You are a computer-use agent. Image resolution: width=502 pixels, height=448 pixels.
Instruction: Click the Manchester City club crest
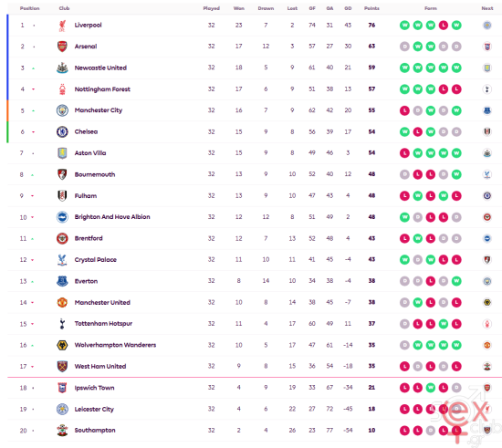(x=62, y=110)
